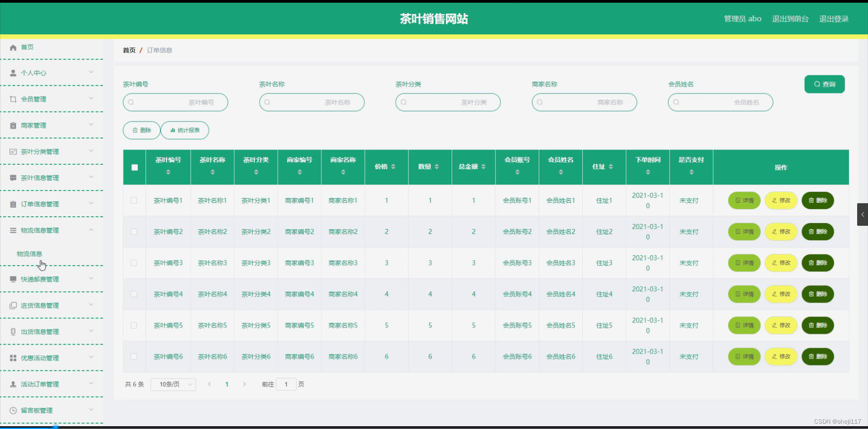Image resolution: width=868 pixels, height=429 pixels.
Task: Click 退出登录 in the header bar
Action: coord(834,19)
